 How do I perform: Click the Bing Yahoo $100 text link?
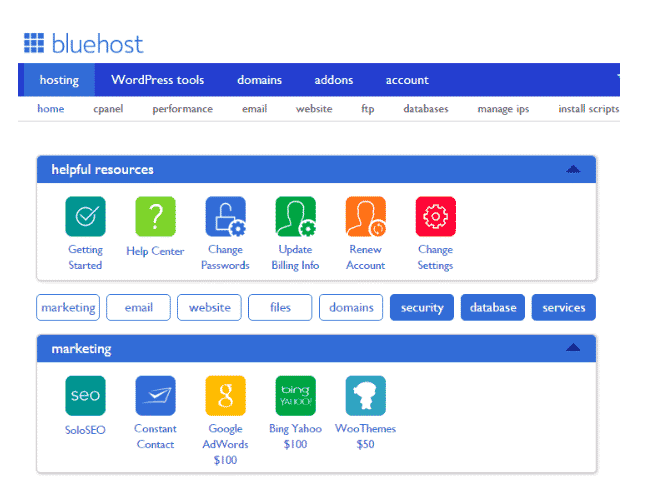pyautogui.click(x=296, y=436)
